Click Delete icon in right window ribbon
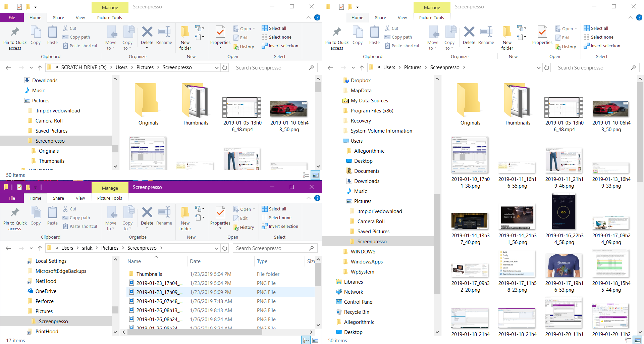The height and width of the screenshot is (344, 644). [469, 32]
